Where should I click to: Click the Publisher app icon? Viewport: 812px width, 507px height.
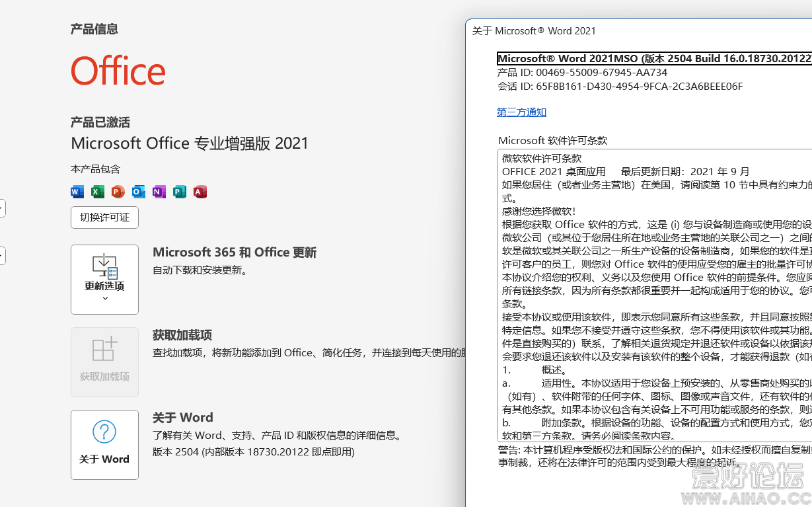point(180,192)
